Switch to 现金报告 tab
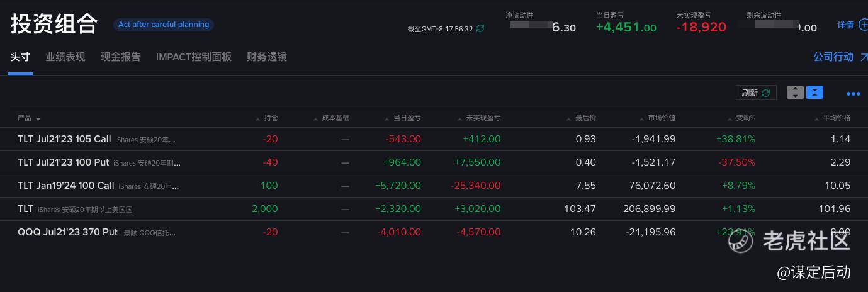Viewport: 868px width, 292px height. point(121,57)
